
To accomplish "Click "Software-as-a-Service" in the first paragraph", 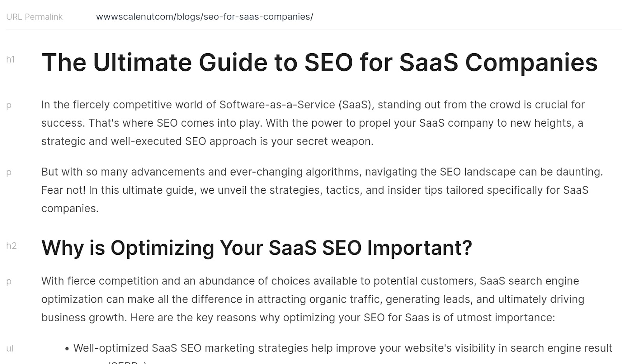I will point(277,105).
